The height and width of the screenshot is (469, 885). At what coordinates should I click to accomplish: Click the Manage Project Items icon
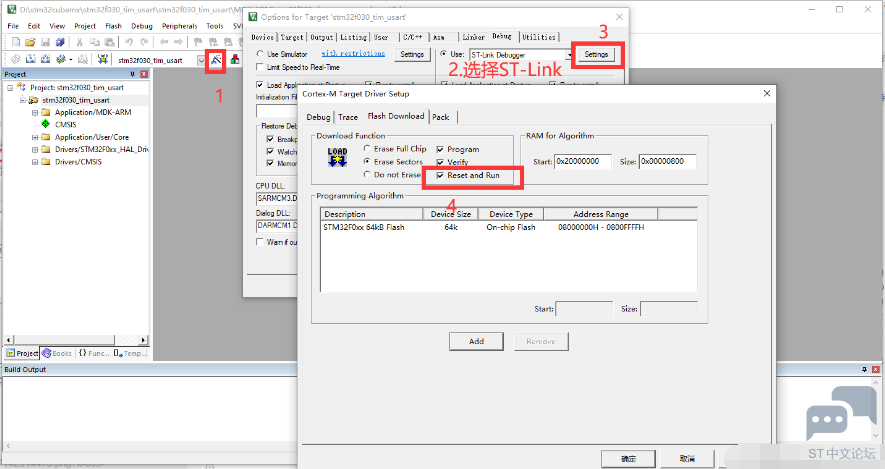pyautogui.click(x=235, y=59)
